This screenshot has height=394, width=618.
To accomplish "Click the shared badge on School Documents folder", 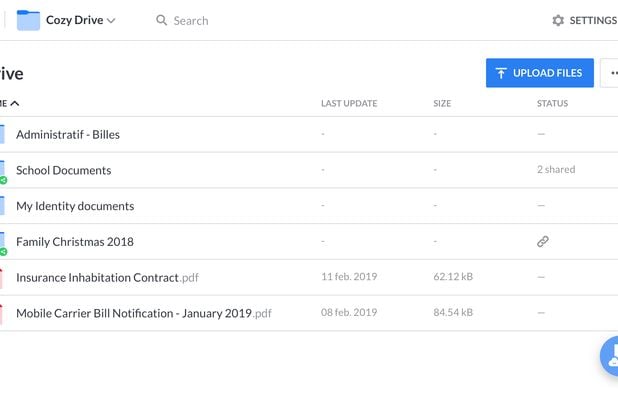I will pos(4,180).
